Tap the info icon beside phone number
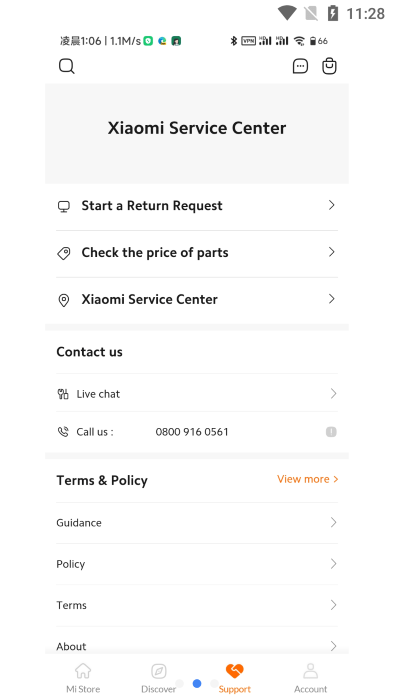This screenshot has height=700, width=394. click(x=331, y=432)
